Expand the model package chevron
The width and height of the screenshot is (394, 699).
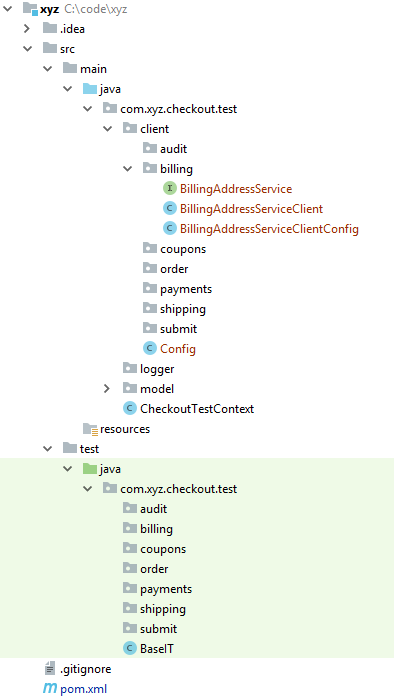[x=107, y=389]
